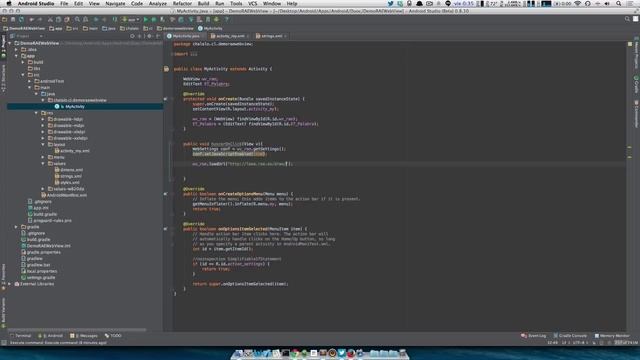
Task: Open the Memory Monitor button
Action: coord(612,336)
